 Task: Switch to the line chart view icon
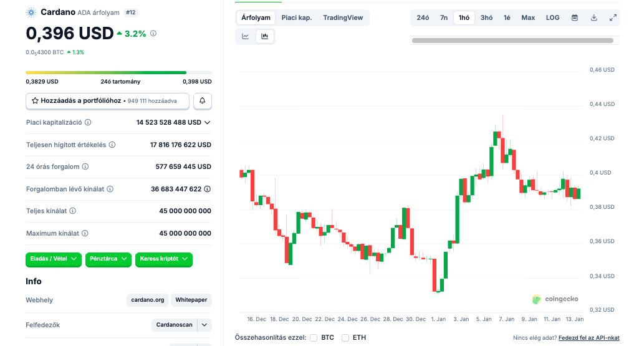click(246, 37)
